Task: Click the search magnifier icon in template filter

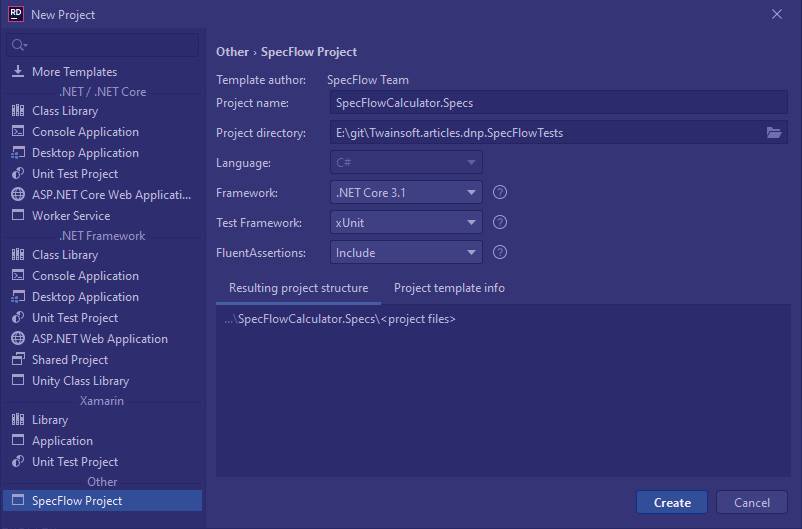Action: [x=18, y=45]
